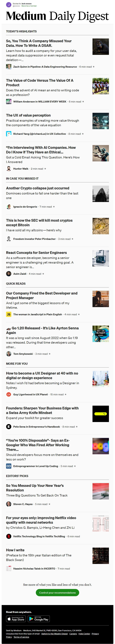Viewport: 115px width, 644px height.
Task: Click the yellow JS publication icon
Action: tap(9, 314)
